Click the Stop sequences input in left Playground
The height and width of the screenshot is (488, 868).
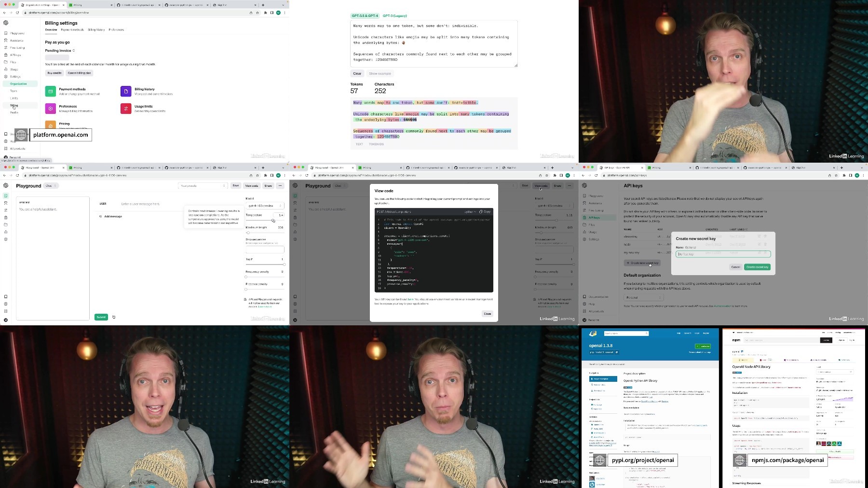tap(265, 250)
